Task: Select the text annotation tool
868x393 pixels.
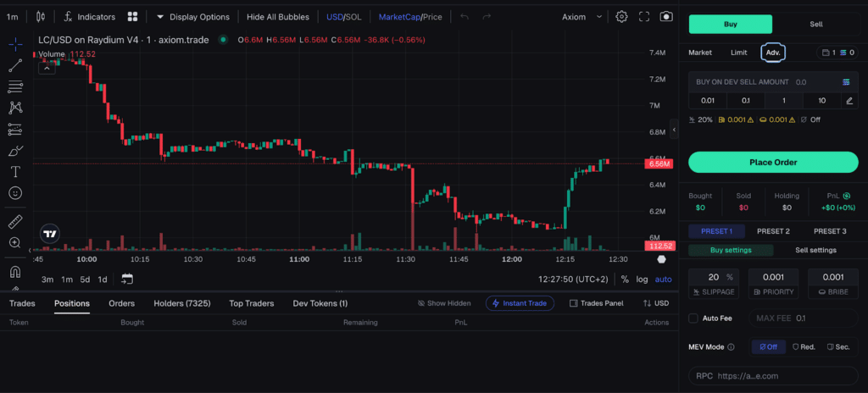Action: [x=15, y=172]
